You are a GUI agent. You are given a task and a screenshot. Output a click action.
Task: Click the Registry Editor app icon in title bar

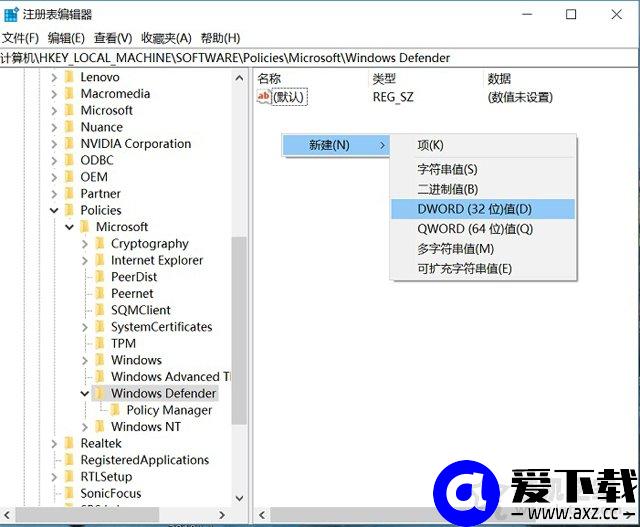[11, 14]
